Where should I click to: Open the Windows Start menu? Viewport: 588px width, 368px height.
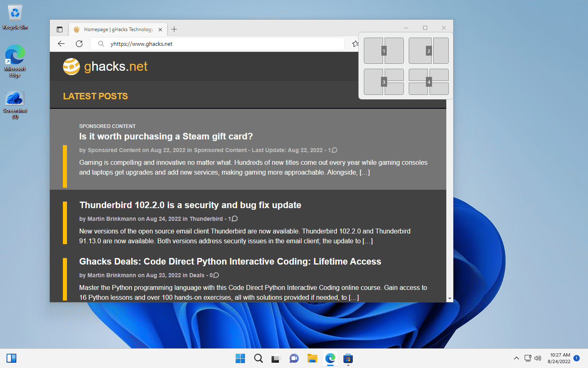pos(240,358)
